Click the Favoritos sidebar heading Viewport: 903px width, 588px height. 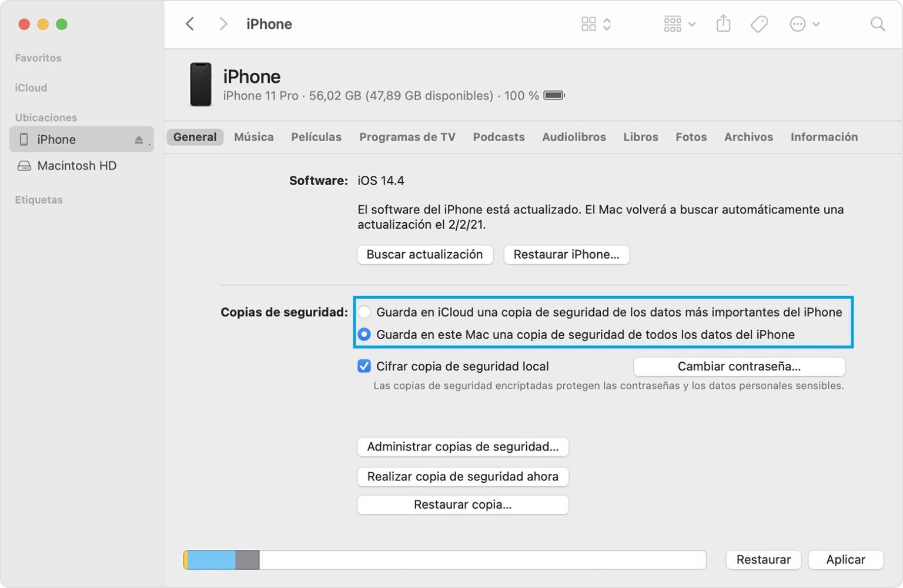coord(38,58)
